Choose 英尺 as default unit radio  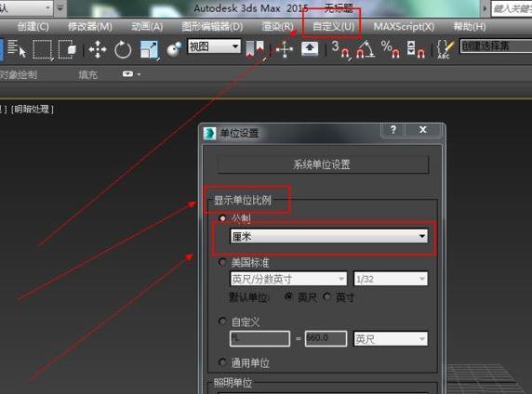[x=288, y=296]
